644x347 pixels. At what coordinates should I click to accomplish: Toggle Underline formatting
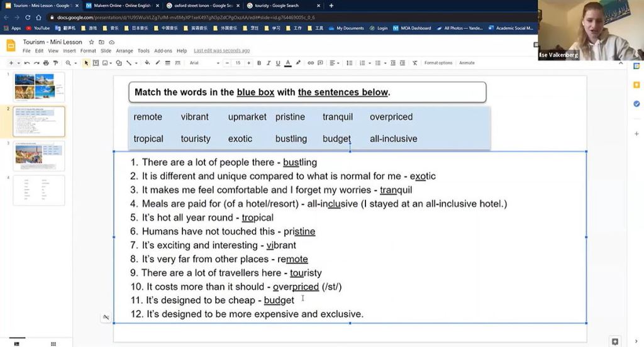[278, 63]
